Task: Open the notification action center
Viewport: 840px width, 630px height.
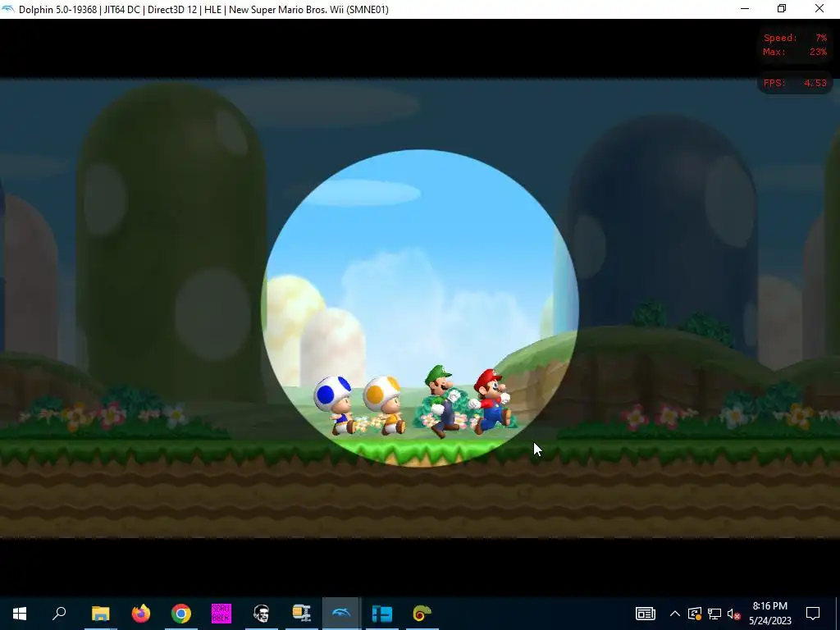Action: (813, 614)
